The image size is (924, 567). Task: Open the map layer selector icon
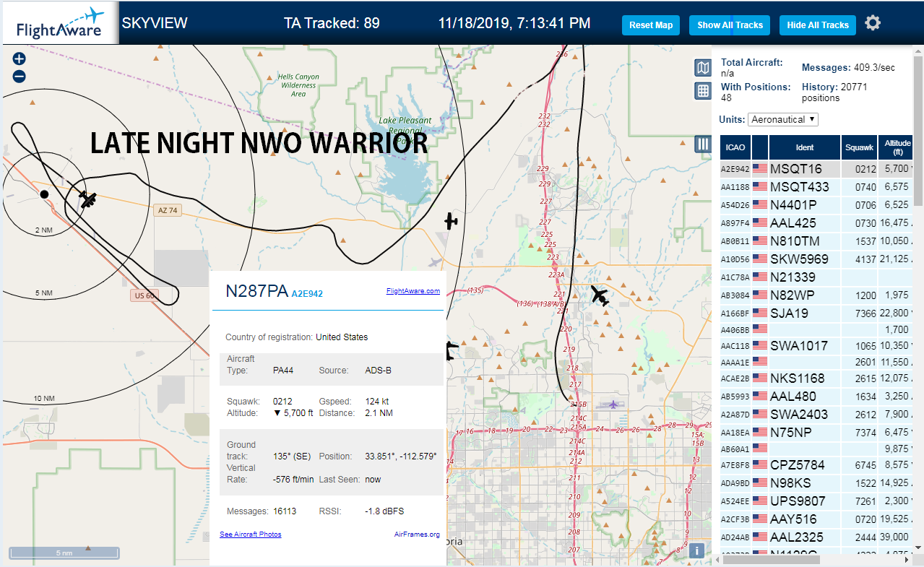[702, 68]
